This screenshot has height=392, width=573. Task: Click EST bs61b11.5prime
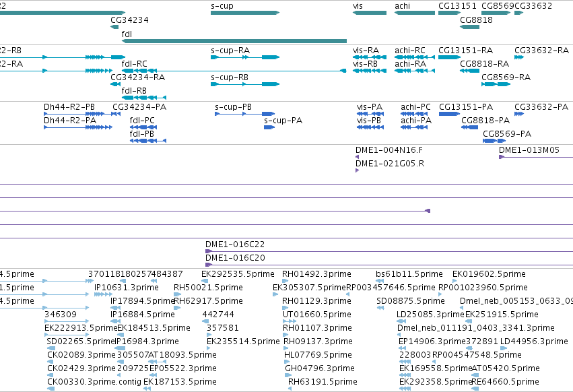[409, 274]
